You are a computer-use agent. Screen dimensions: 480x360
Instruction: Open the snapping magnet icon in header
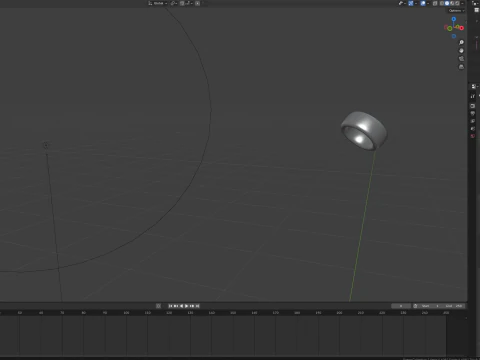182,3
